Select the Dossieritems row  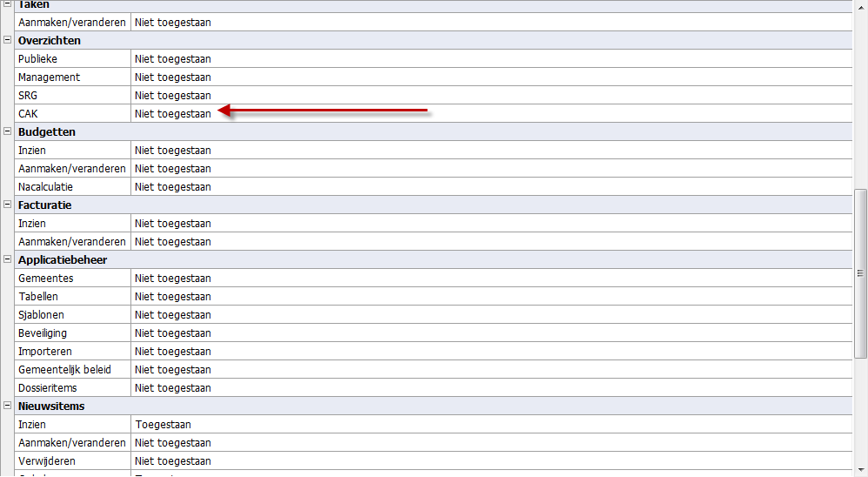tap(46, 388)
